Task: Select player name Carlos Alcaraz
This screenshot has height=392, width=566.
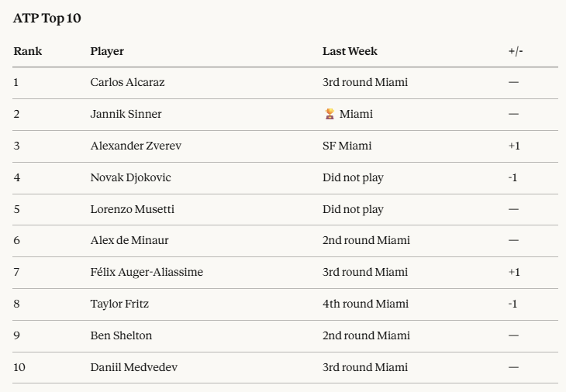Action: [127, 82]
